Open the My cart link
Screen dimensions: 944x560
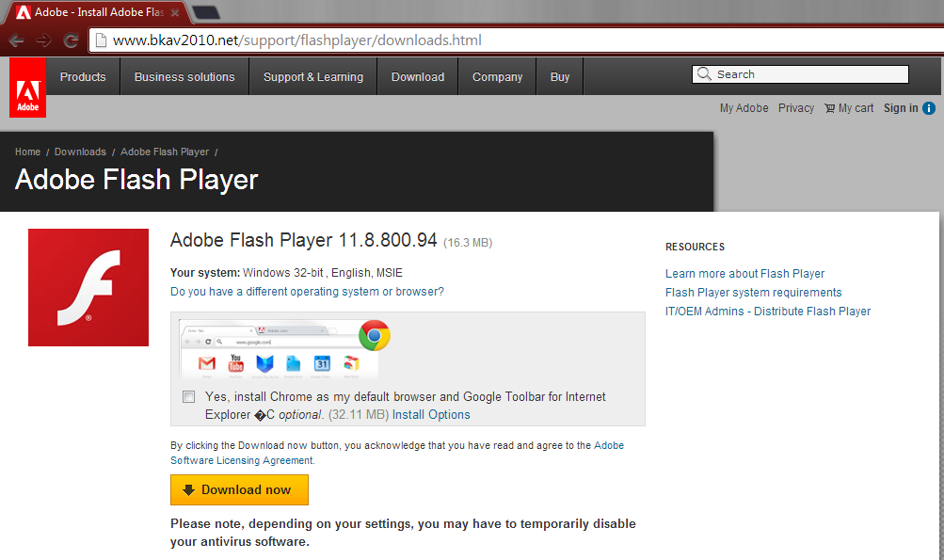coord(856,108)
